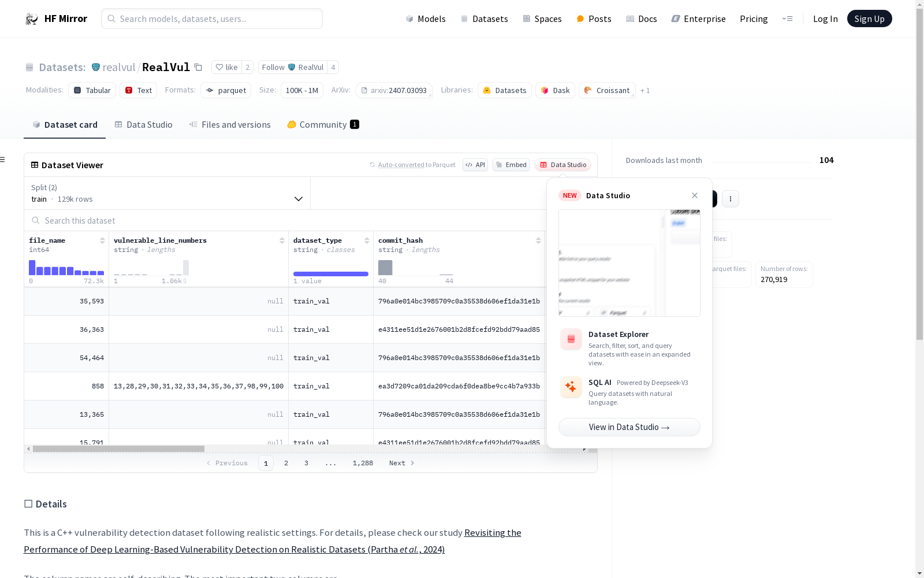Expand the Split train dropdown
Image resolution: width=924 pixels, height=578 pixels.
tap(167, 193)
